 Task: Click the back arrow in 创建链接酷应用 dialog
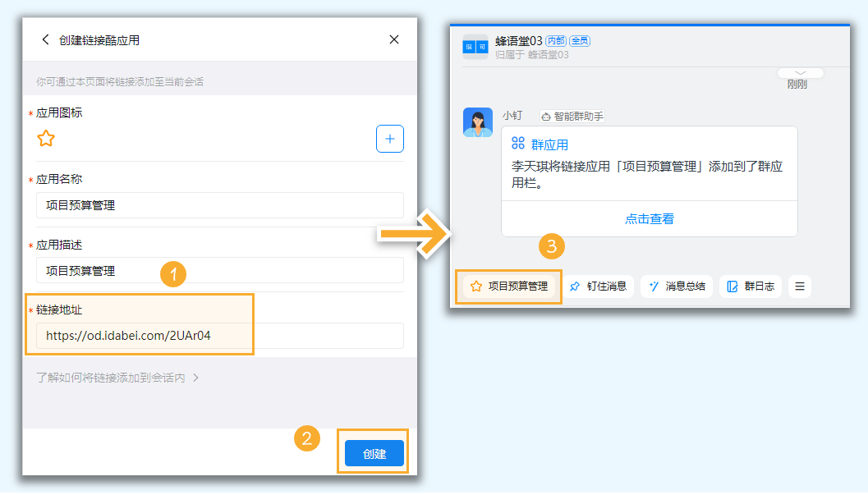(x=45, y=39)
